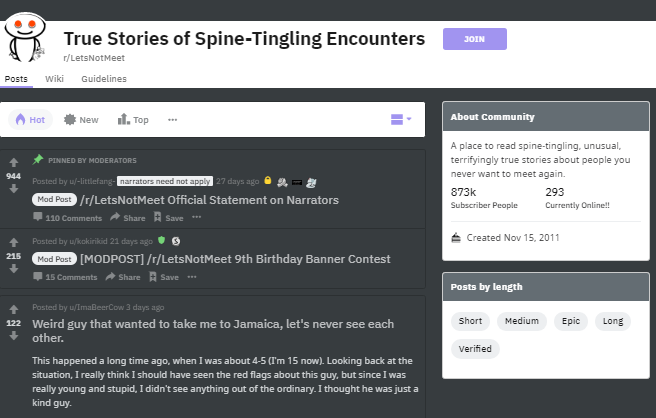Expand more sort options ellipsis beside Top

pyautogui.click(x=173, y=120)
